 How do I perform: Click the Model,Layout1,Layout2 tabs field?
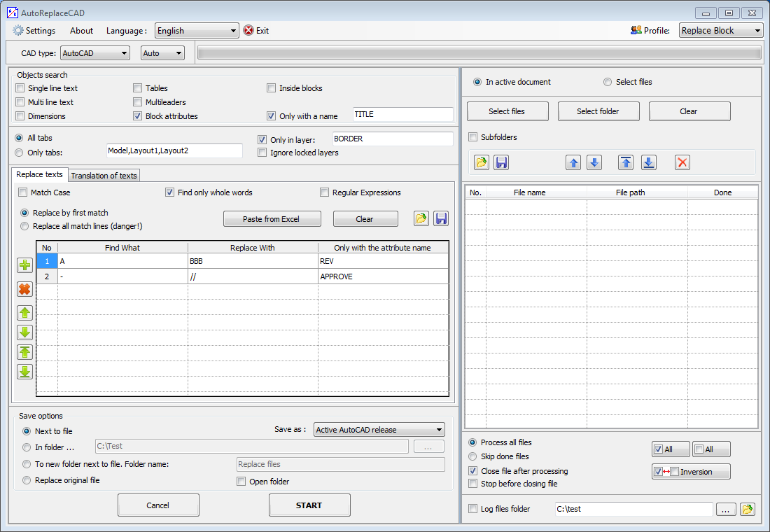tap(174, 150)
